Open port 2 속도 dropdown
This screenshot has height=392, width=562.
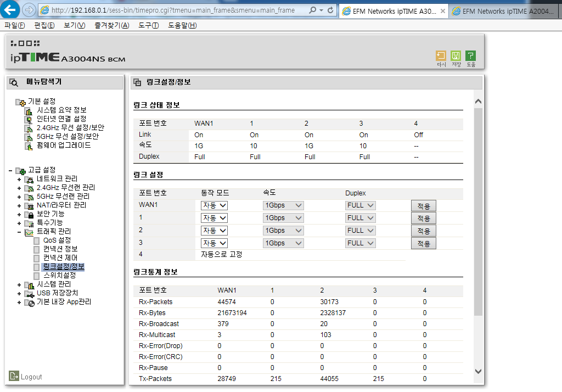coord(283,231)
